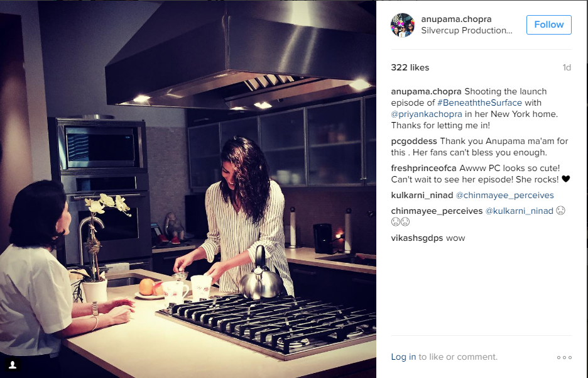Open the @chinmayee_perceives mention
Viewport: 588px width, 378px height.
pos(504,195)
